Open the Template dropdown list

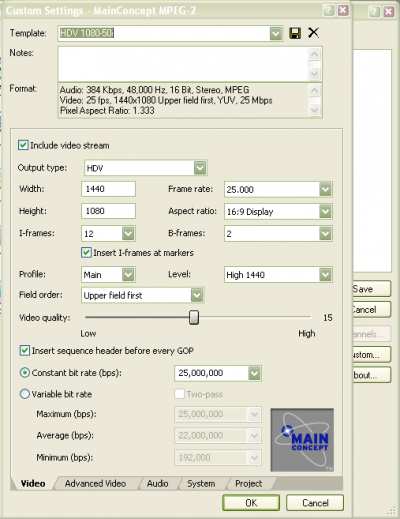point(276,33)
